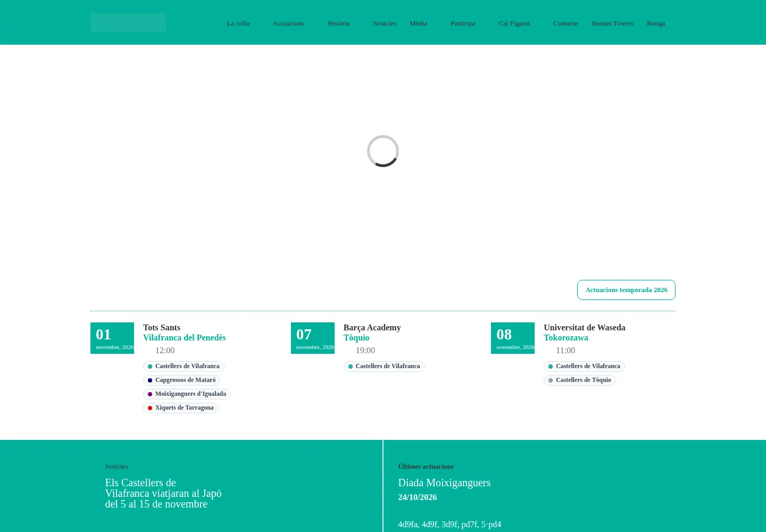
Task: Select Castellers de Vilafranca chip under Tots Sants
Action: [184, 367]
